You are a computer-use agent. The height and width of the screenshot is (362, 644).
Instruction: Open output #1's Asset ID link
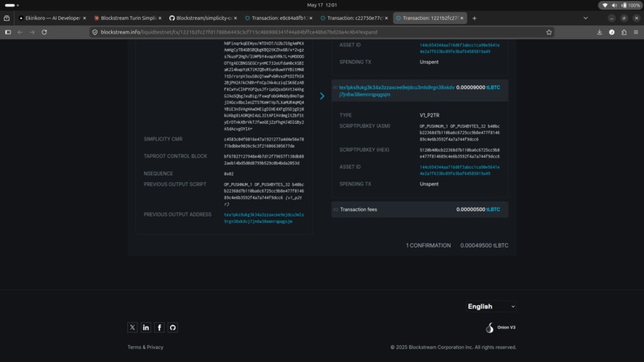coord(459,170)
